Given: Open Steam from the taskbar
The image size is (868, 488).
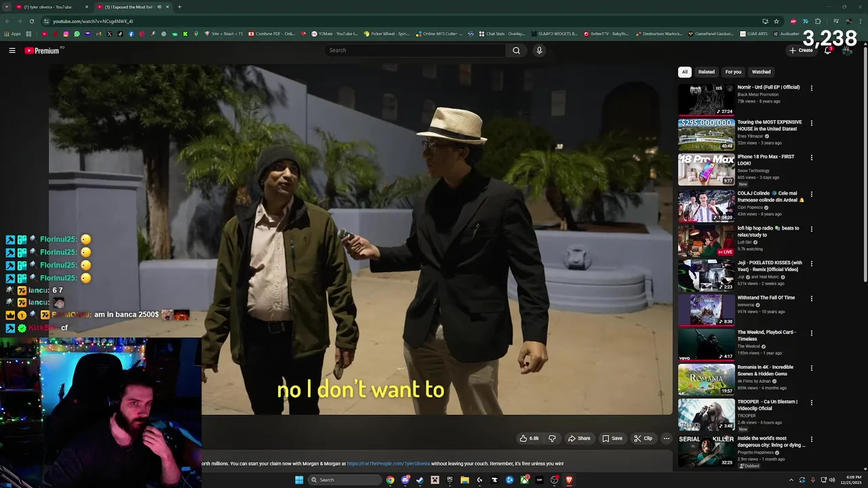Looking at the screenshot, I should [420, 480].
